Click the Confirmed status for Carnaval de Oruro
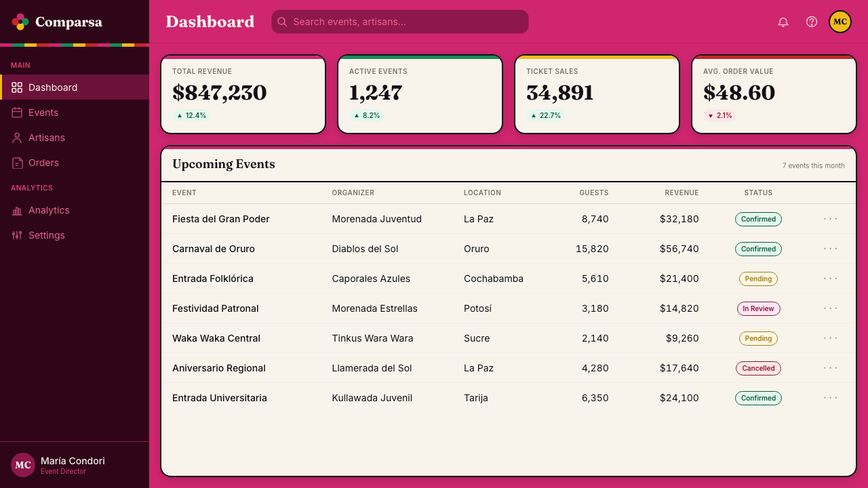 [x=758, y=249]
